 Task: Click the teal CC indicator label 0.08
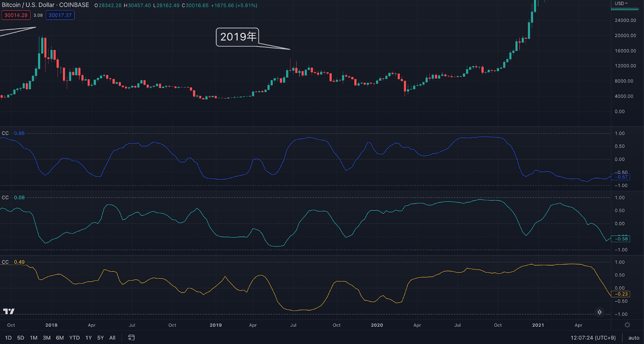[x=19, y=198]
